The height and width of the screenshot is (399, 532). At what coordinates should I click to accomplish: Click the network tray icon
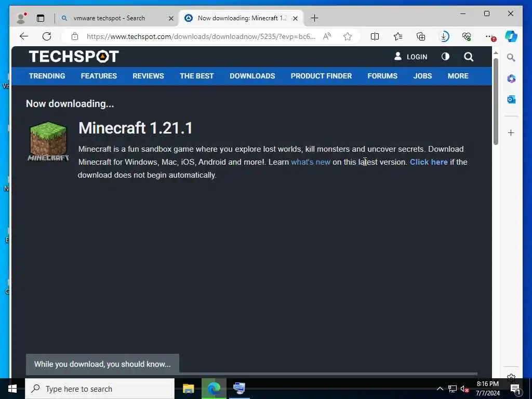[452, 389]
